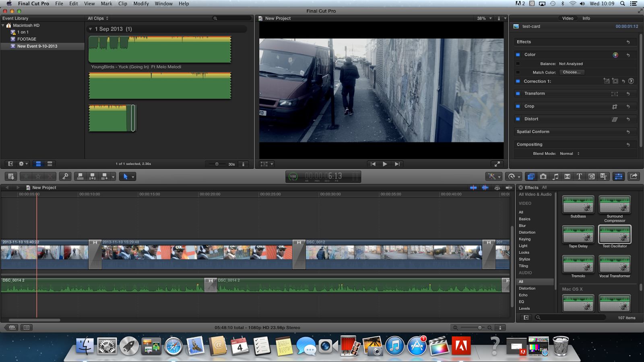The width and height of the screenshot is (644, 362).
Task: Open the Generators browser icon
Action: coord(591,177)
